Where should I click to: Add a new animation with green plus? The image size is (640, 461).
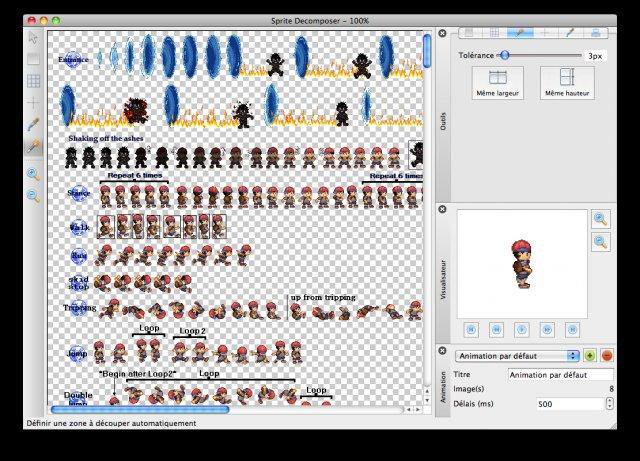[589, 356]
